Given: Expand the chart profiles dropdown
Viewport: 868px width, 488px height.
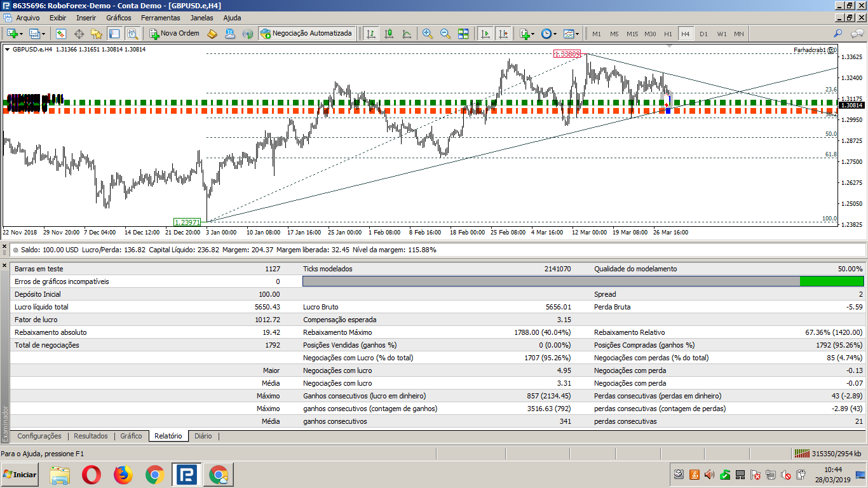Looking at the screenshot, I should coord(43,34).
